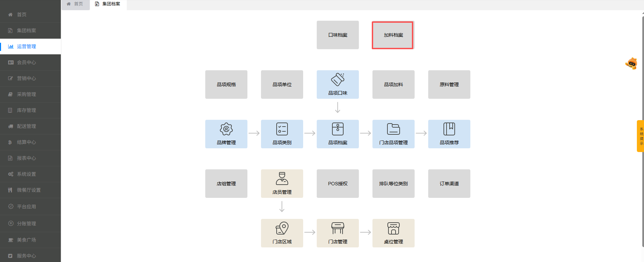Open the highlighted 加料档案 tile
Viewport: 644px width, 262px height.
[x=393, y=35]
